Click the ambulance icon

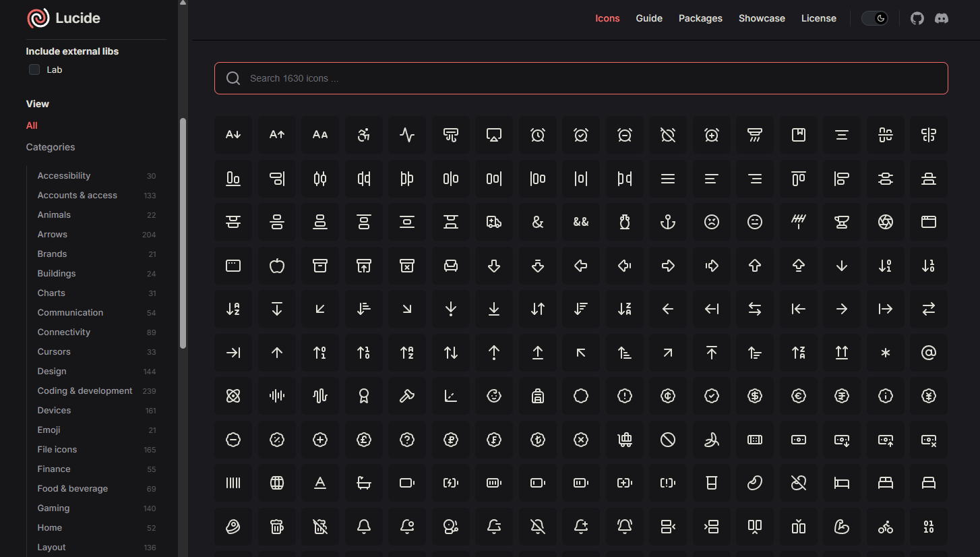[493, 222]
